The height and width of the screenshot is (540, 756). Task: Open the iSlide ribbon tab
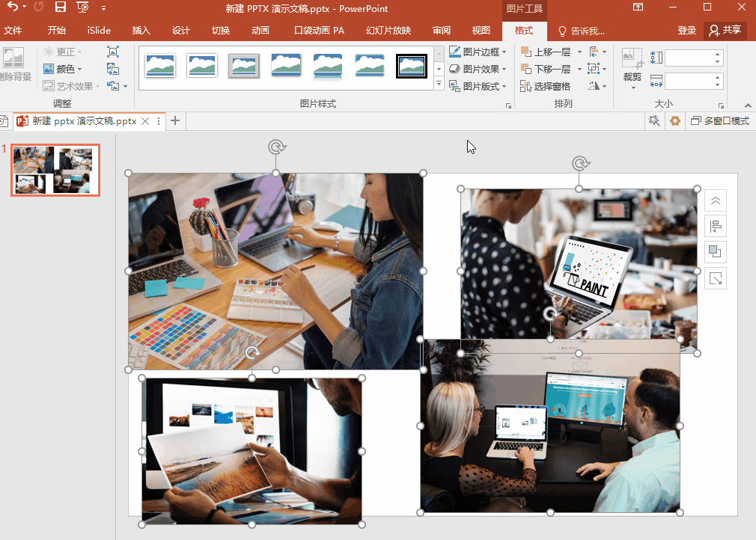99,31
